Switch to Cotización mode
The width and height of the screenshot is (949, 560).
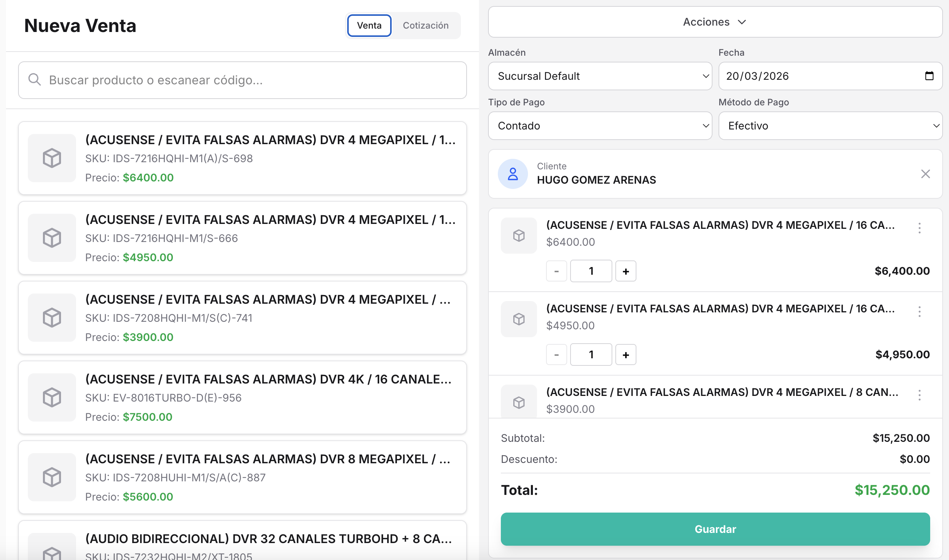pos(426,25)
